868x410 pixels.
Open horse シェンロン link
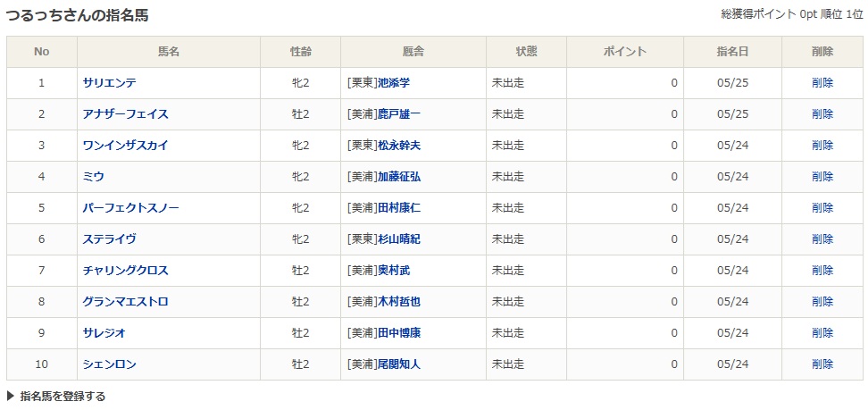(x=110, y=364)
